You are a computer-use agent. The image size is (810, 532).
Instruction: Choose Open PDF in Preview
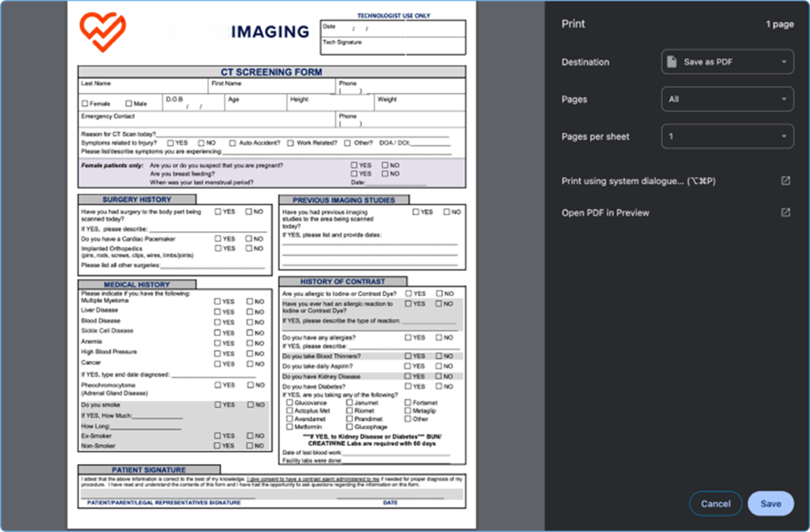[605, 213]
